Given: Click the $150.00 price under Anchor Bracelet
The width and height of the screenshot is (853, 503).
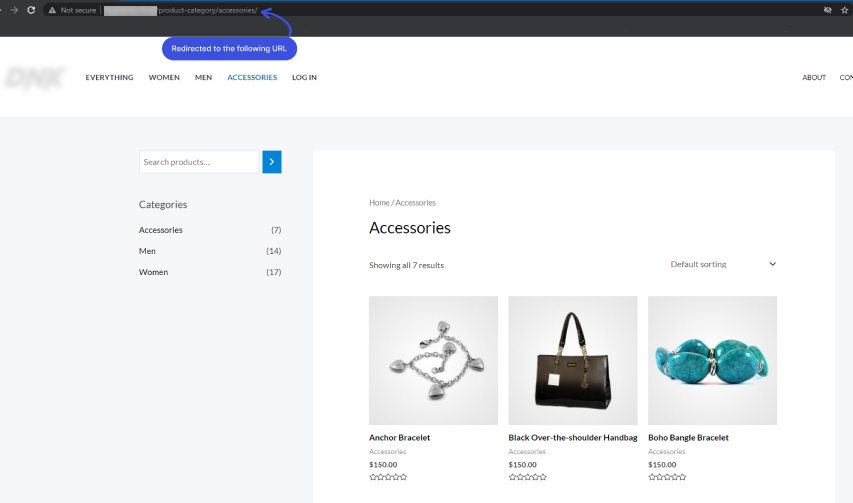Looking at the screenshot, I should click(x=383, y=465).
